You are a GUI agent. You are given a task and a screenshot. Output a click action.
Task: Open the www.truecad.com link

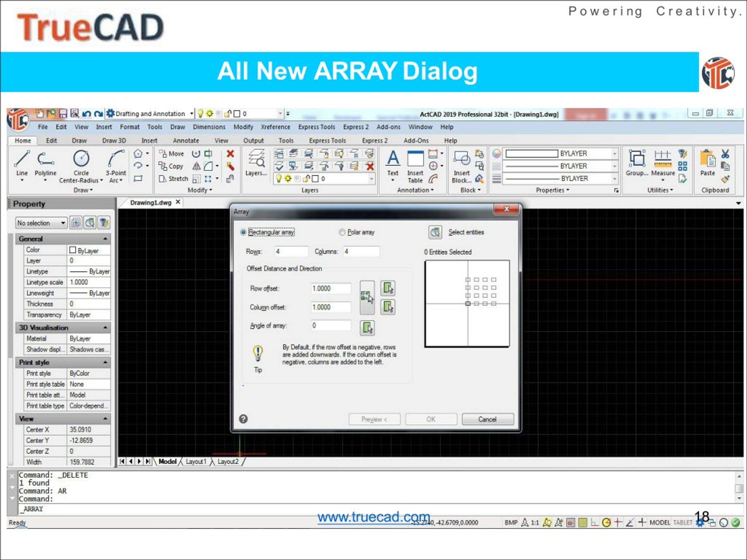pos(373,517)
